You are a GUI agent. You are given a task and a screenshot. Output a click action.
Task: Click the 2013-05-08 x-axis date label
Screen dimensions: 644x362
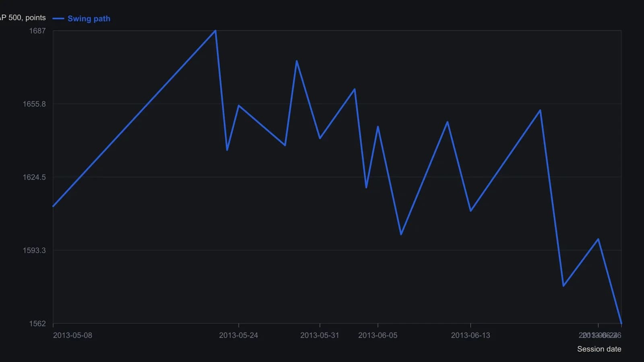click(72, 335)
